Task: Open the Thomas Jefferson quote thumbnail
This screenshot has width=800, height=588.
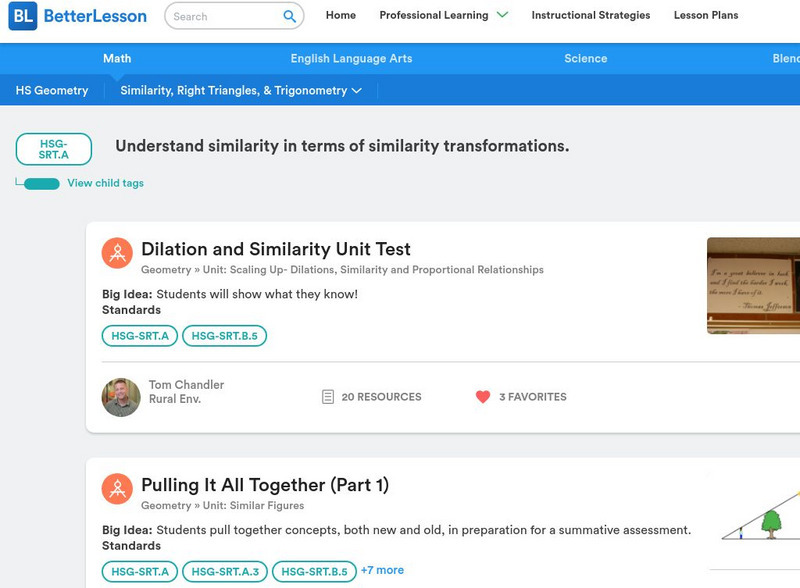Action: pyautogui.click(x=753, y=285)
